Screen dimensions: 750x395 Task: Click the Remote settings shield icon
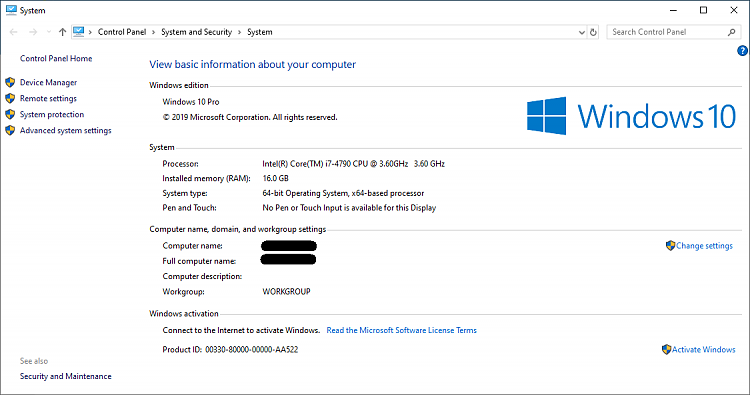[x=10, y=99]
